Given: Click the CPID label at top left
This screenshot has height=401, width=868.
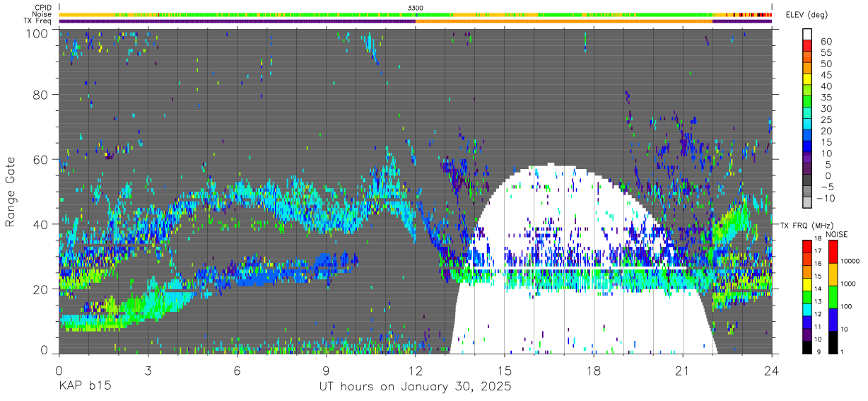Looking at the screenshot, I should point(43,8).
